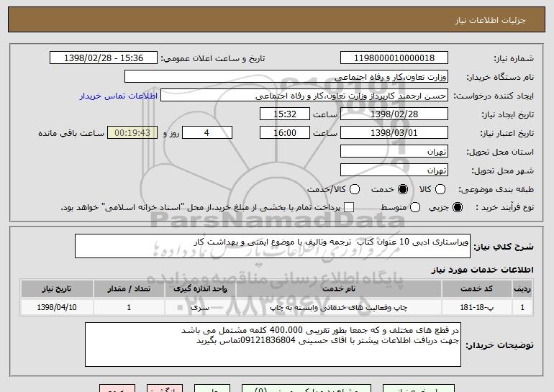Click the واحد اندازه گیری column header
Screen dimensions: 554x392
200,289
